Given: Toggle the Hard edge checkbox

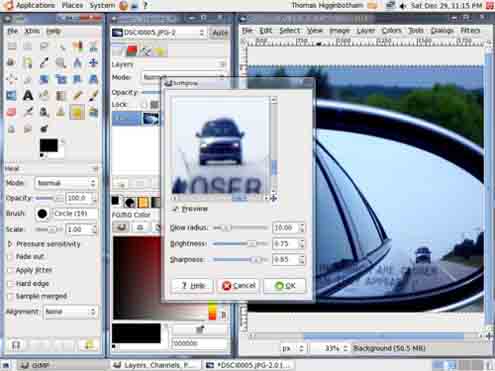Looking at the screenshot, I should point(10,284).
